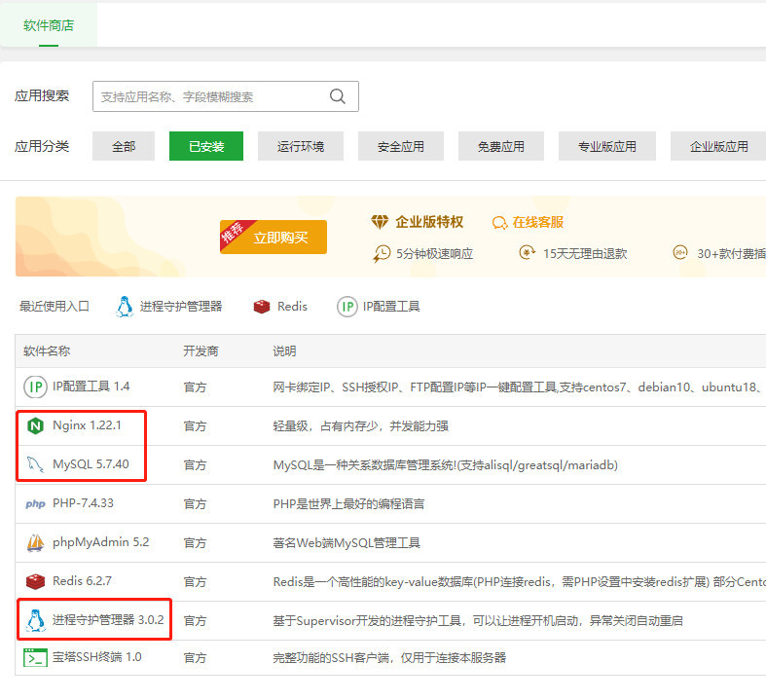Click the 进程守护管理器 3.0.2 name
This screenshot has width=766, height=700.
108,620
